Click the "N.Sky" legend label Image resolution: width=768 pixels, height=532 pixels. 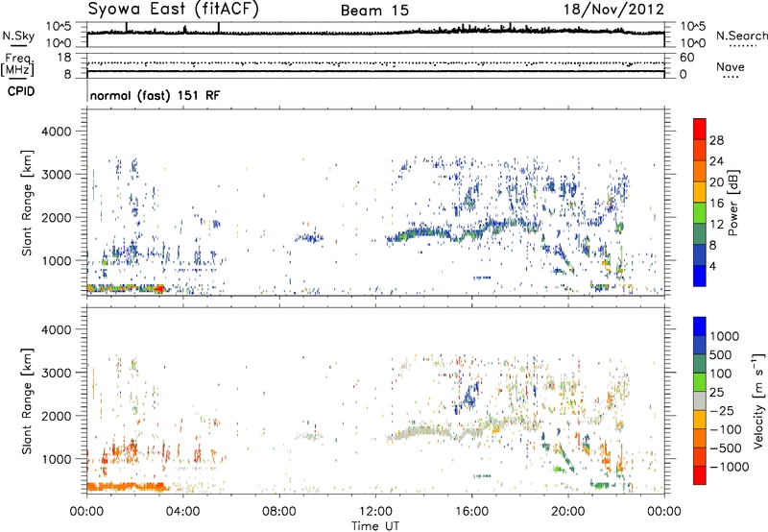point(18,36)
